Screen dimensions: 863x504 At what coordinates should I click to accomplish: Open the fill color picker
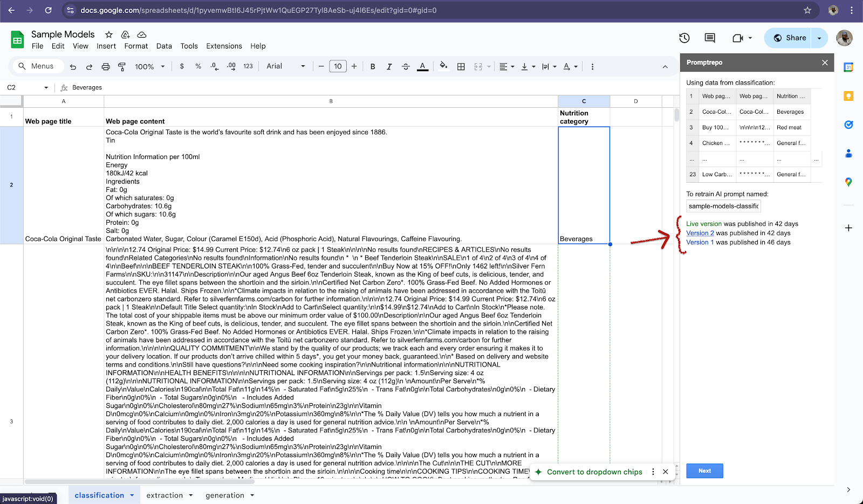[443, 66]
